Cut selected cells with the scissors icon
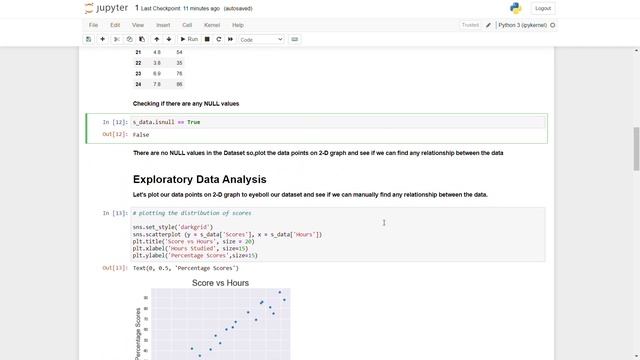 (x=116, y=39)
